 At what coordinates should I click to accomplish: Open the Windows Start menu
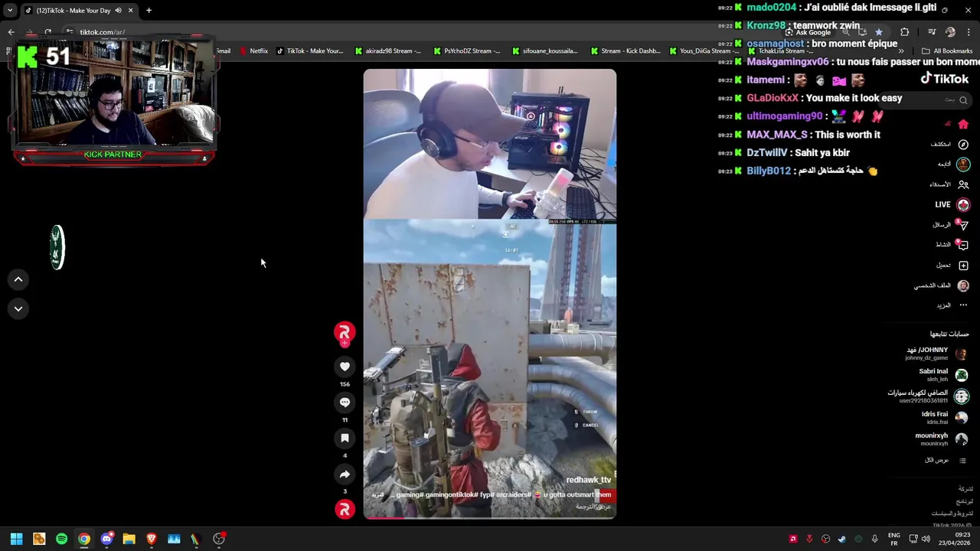pos(16,539)
